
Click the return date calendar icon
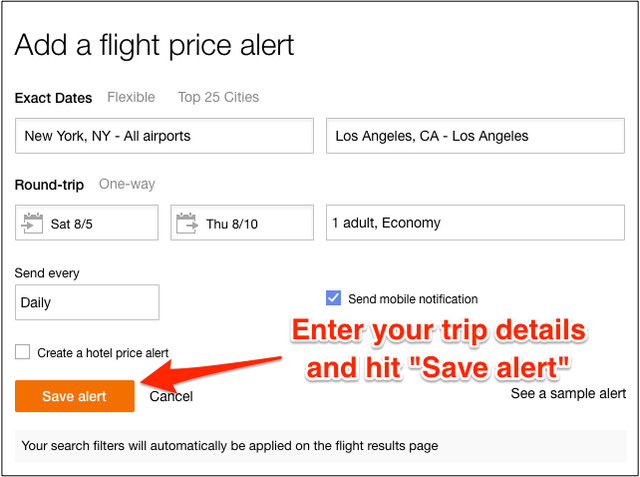[x=188, y=223]
